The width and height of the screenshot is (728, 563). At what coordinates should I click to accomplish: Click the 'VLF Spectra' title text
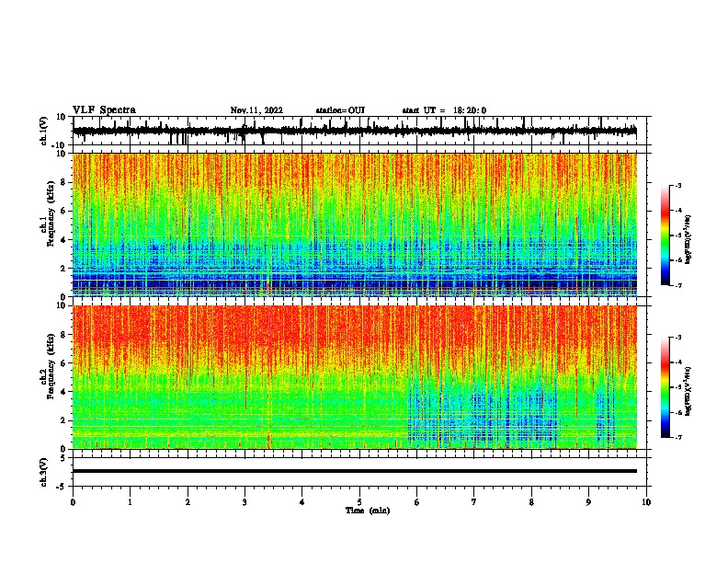pyautogui.click(x=104, y=110)
